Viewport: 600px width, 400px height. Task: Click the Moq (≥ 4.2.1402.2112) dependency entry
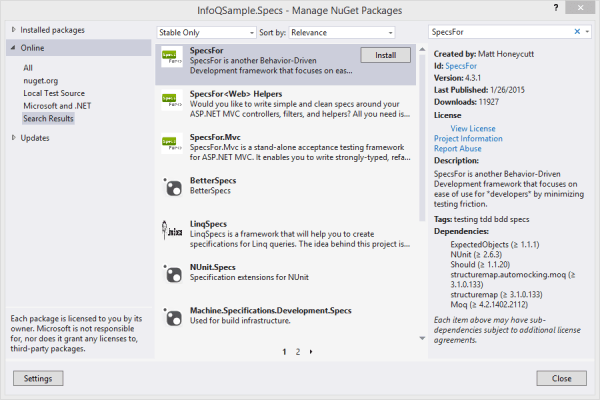(489, 304)
